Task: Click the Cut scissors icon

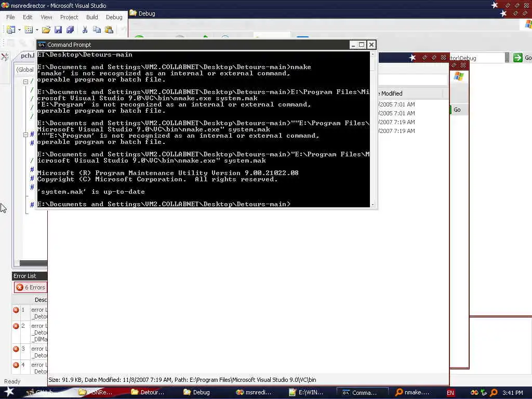Action: [x=85, y=30]
